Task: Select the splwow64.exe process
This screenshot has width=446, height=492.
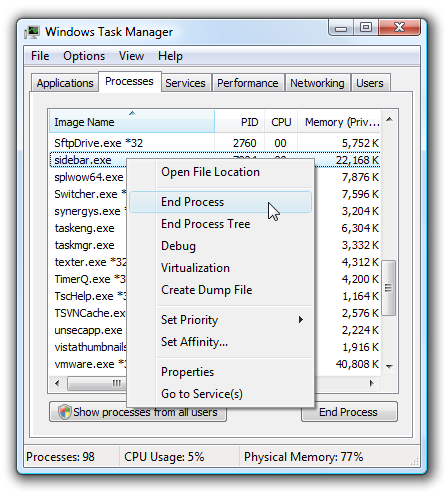Action: (x=89, y=177)
